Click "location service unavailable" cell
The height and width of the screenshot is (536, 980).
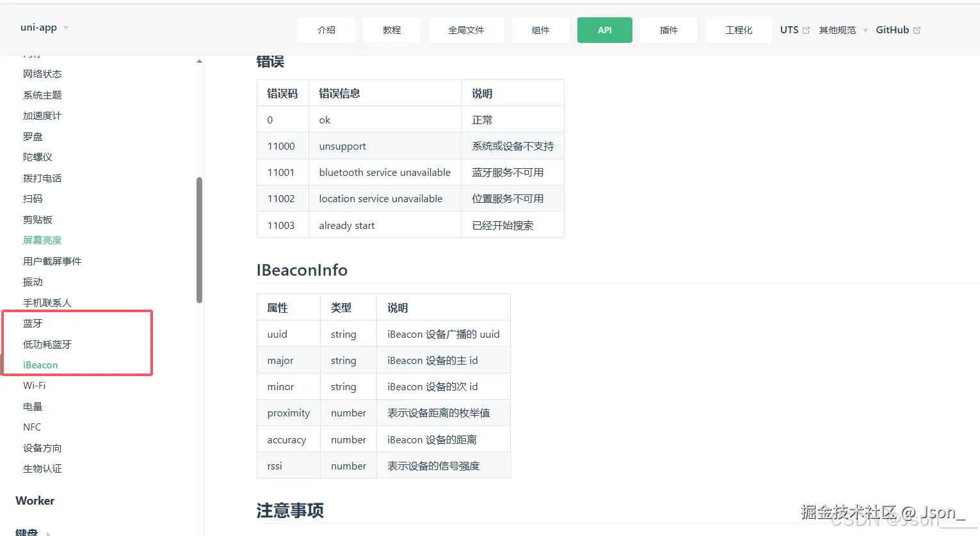pyautogui.click(x=385, y=198)
